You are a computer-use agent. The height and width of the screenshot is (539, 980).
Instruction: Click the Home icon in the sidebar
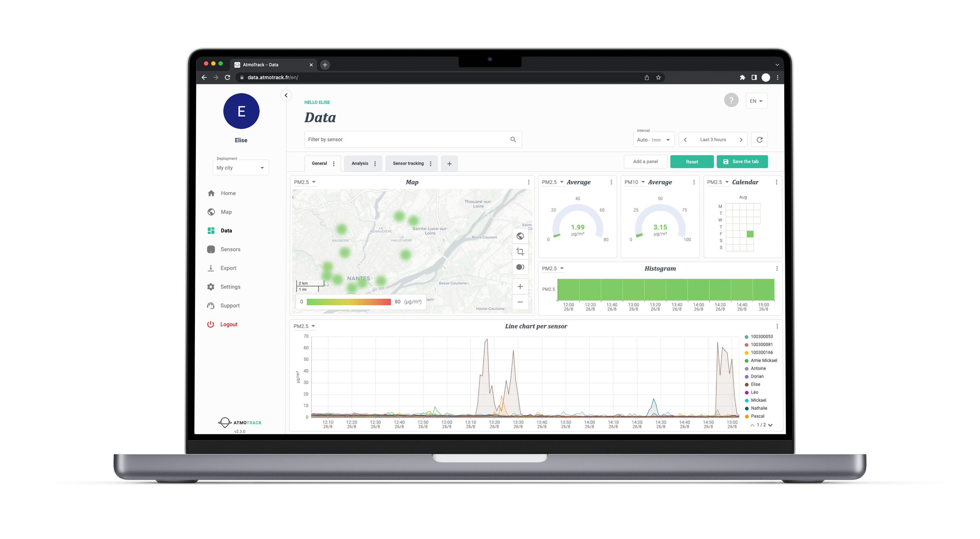click(215, 193)
